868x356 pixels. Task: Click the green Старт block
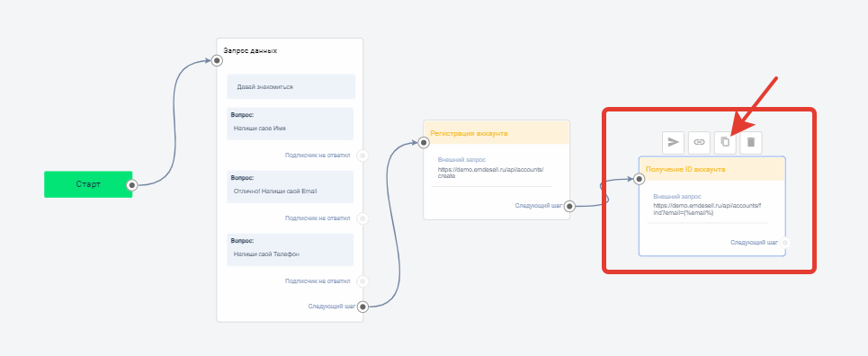point(88,184)
